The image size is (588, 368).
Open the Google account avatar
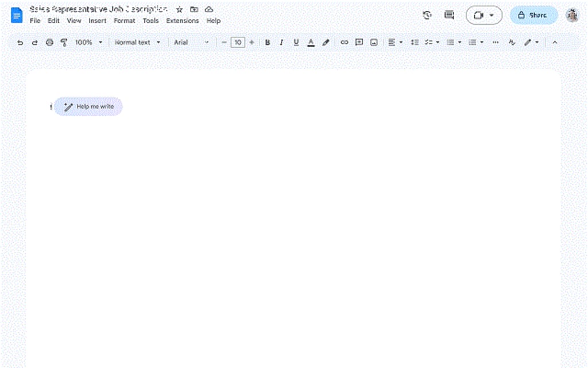pos(572,15)
